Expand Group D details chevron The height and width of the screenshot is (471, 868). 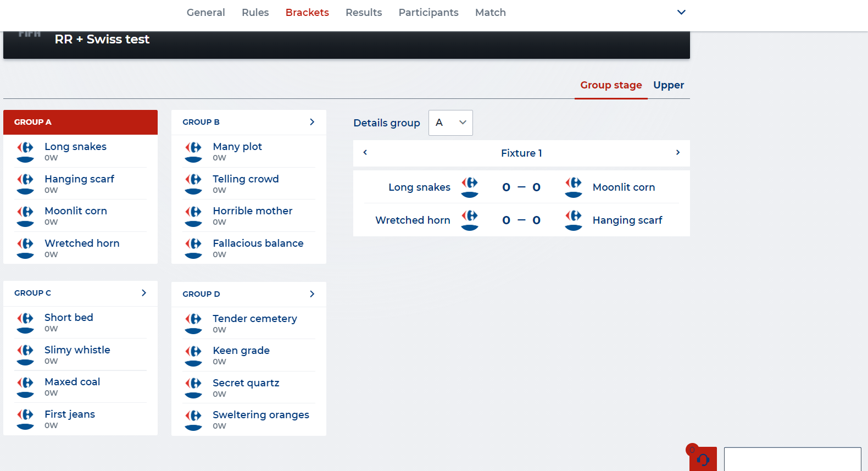pos(312,294)
